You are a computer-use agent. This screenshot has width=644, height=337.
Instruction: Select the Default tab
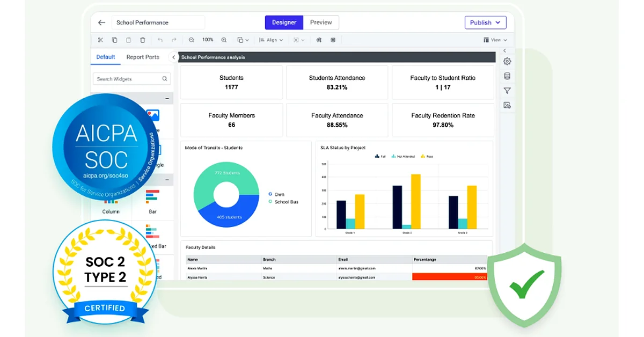(106, 57)
